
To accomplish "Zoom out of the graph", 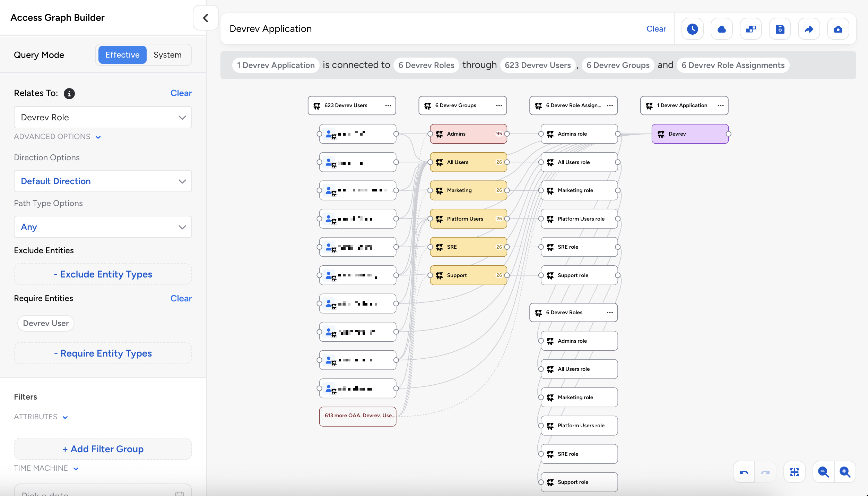I will click(x=823, y=472).
